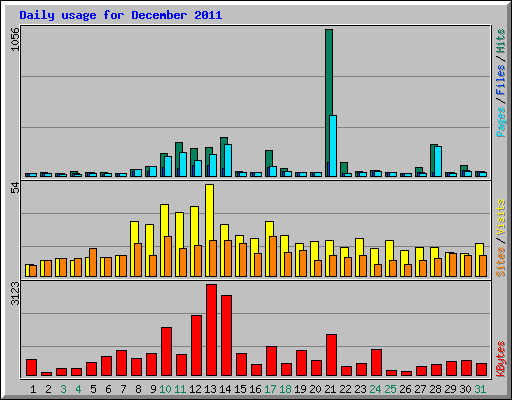The image size is (512, 400).
Task: Click the red KBytes bar for day 14
Action: [x=226, y=335]
